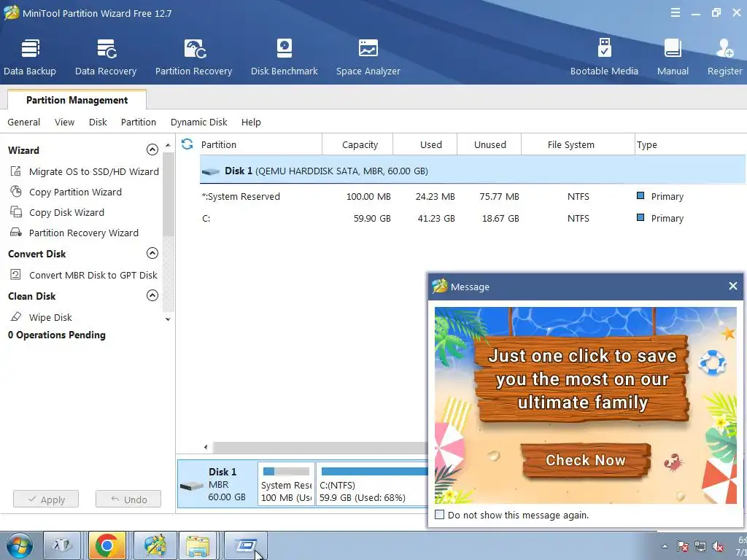This screenshot has height=560, width=747.
Task: Create Bootable Media
Action: 604,58
